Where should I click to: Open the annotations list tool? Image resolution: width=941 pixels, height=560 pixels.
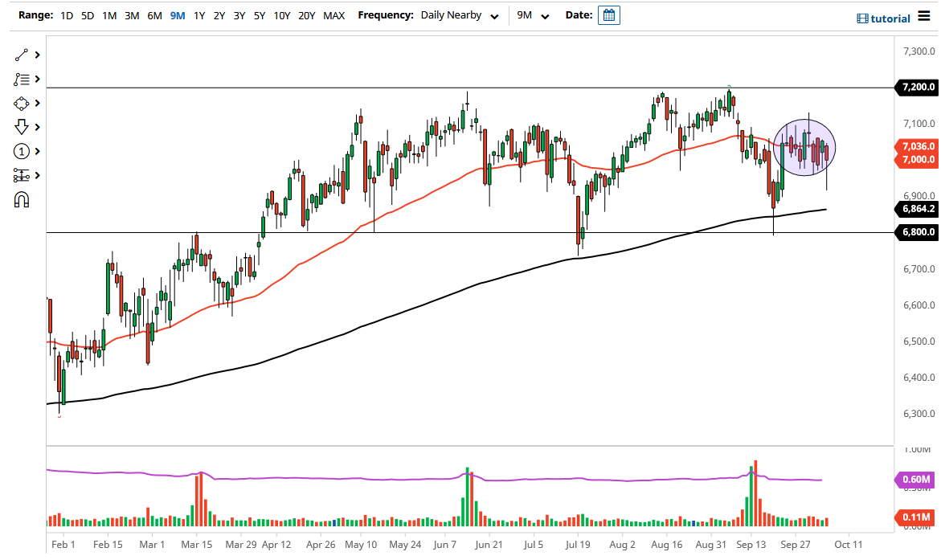tap(22, 79)
